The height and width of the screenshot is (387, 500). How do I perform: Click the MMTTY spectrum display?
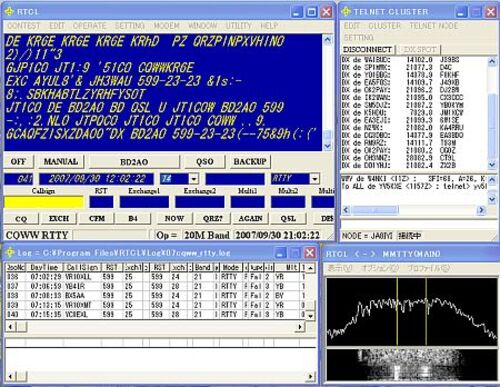(411, 312)
